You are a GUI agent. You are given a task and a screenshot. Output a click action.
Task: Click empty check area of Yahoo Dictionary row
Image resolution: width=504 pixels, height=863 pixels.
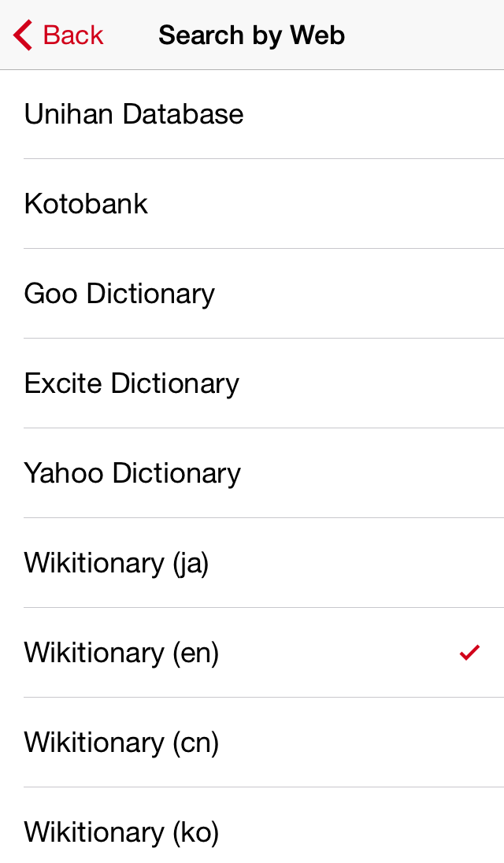[469, 474]
